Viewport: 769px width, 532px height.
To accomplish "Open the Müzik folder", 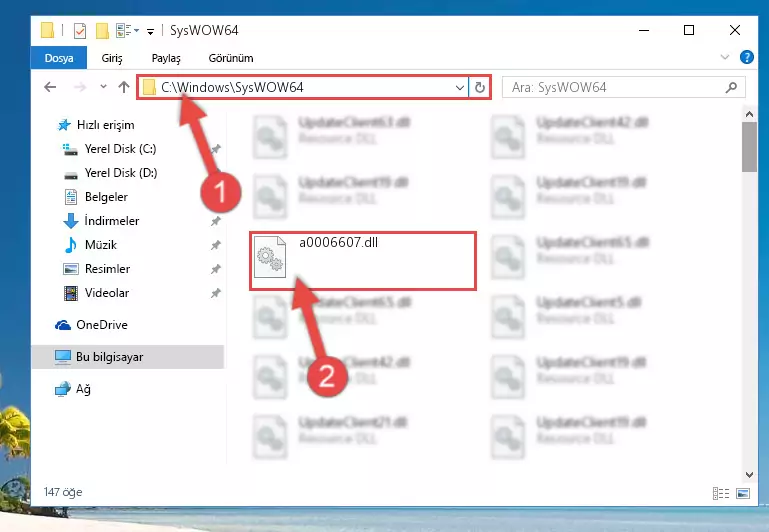I will tap(101, 245).
